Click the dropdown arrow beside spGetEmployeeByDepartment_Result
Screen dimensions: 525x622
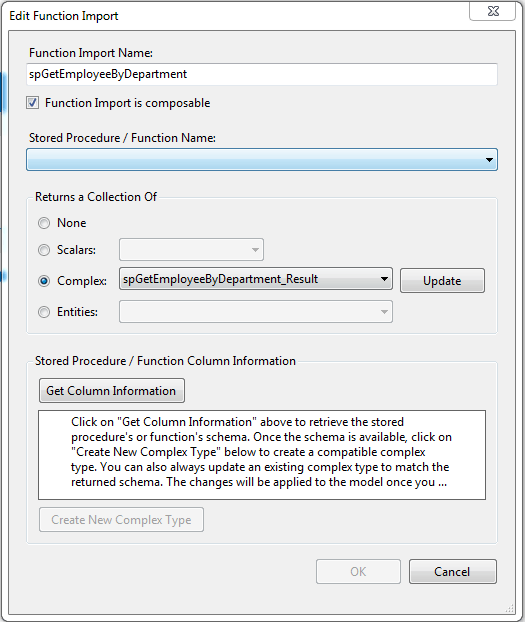coord(384,278)
